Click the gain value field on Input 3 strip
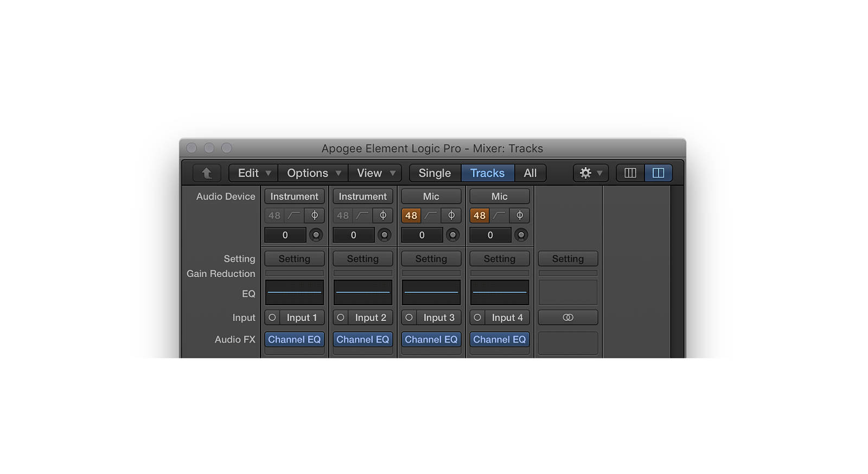The height and width of the screenshot is (474, 868). [422, 235]
